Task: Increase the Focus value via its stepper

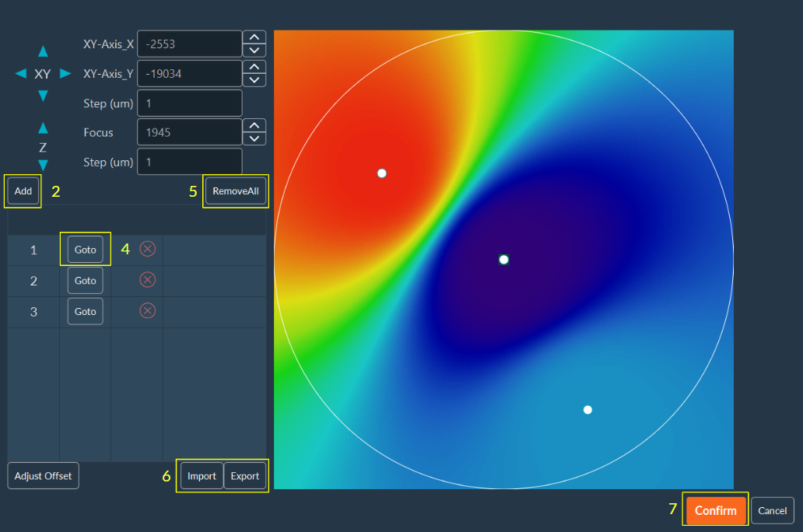Action: click(254, 126)
